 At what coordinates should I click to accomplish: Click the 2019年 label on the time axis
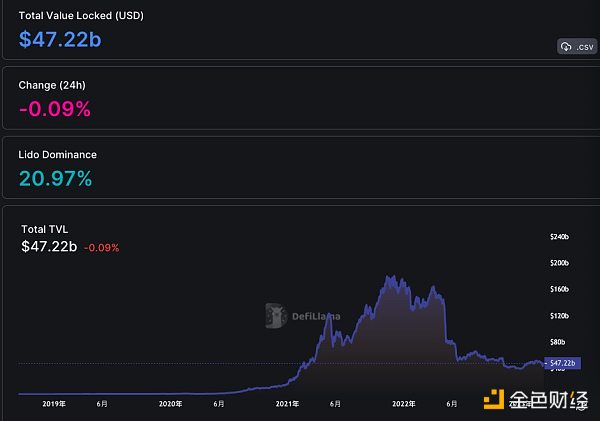click(x=54, y=404)
